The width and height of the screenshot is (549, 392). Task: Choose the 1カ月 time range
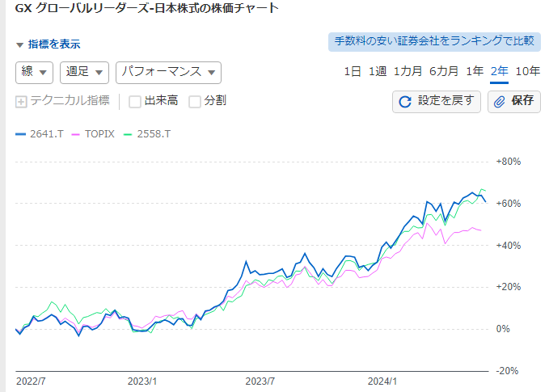pos(408,71)
